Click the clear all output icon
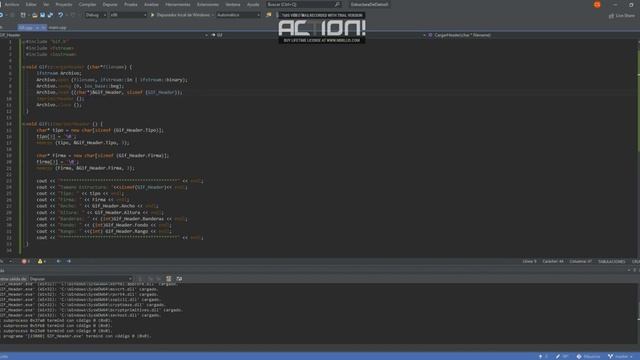Image resolution: width=640 pixels, height=360 pixels. 169,279
